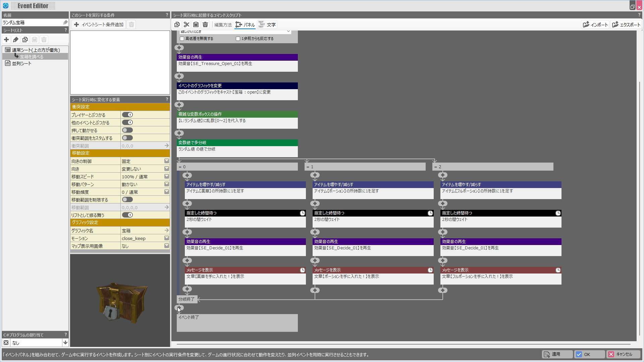Insert command above sound effect SE_Treasure_Open_01 panel
The width and height of the screenshot is (644, 362).
click(179, 48)
